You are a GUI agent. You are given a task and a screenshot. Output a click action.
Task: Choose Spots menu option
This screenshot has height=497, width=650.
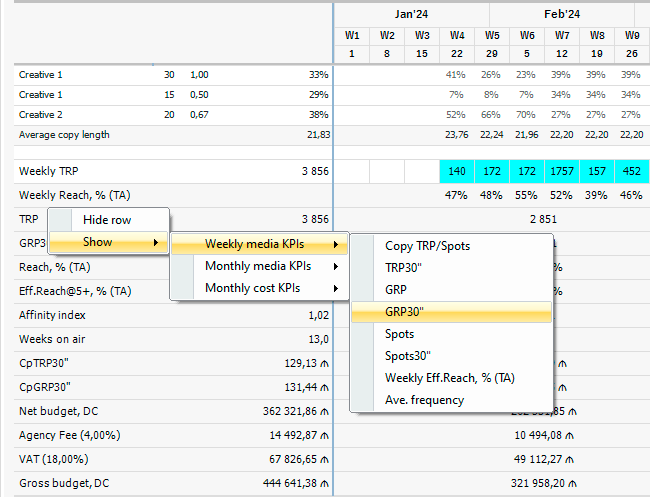coord(451,334)
